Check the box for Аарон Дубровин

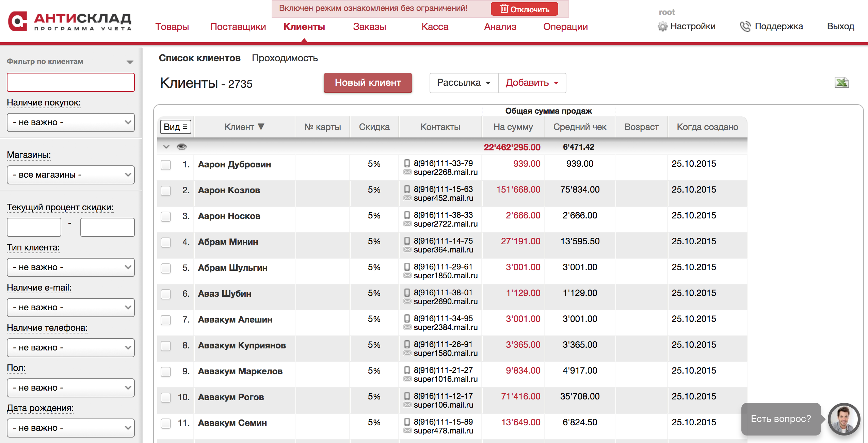coord(166,165)
